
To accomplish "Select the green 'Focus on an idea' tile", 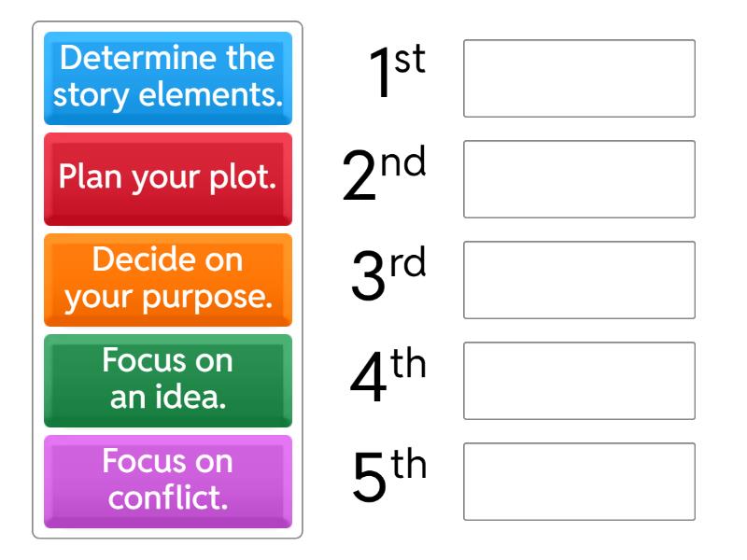I will pos(168,381).
